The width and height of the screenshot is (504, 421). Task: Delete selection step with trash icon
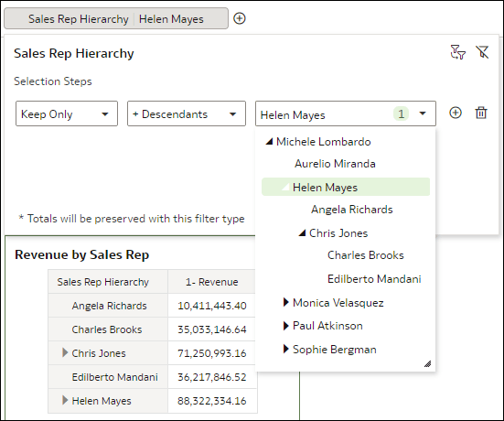click(481, 113)
